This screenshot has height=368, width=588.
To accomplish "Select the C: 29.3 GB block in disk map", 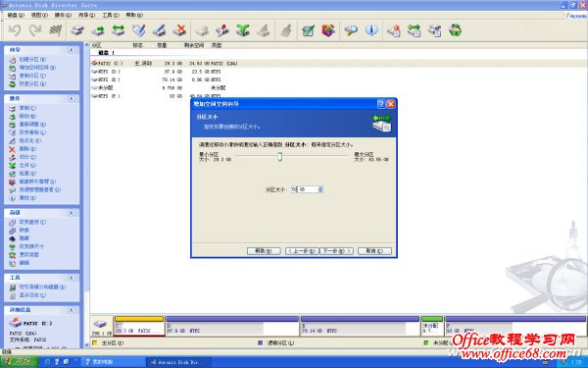I will [x=139, y=326].
